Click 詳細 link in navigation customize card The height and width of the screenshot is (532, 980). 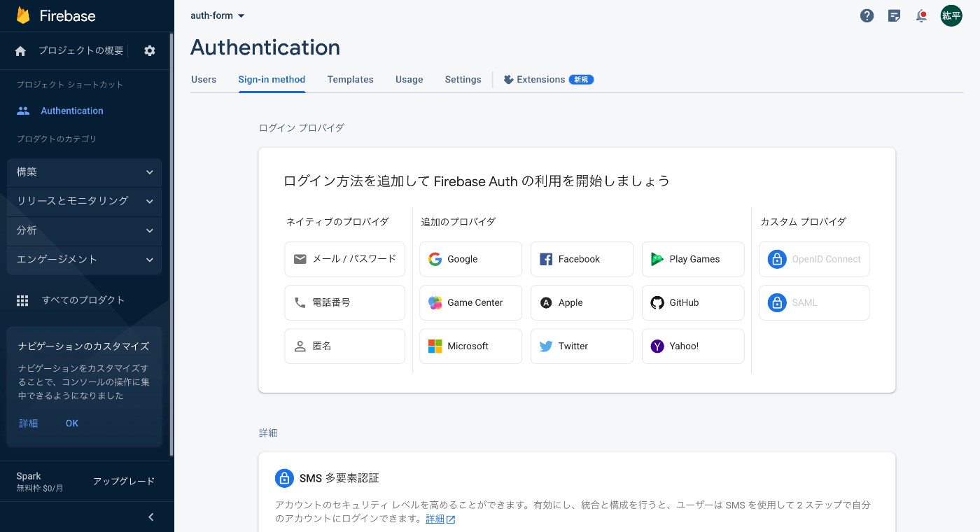point(29,423)
